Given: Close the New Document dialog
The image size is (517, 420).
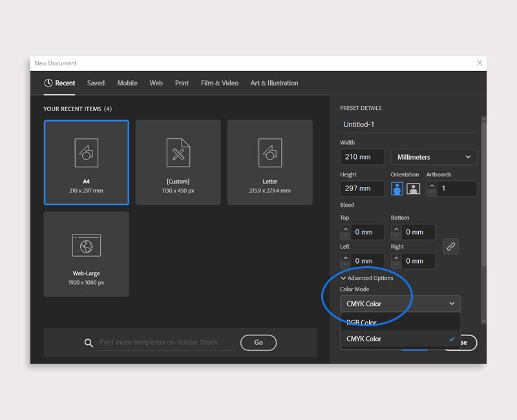Looking at the screenshot, I should [x=480, y=63].
